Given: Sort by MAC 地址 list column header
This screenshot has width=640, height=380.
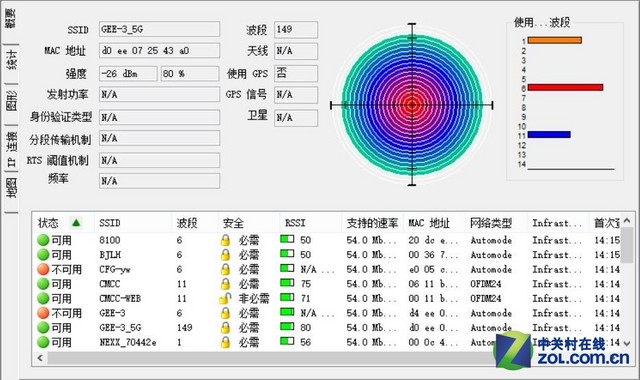Looking at the screenshot, I should (429, 223).
